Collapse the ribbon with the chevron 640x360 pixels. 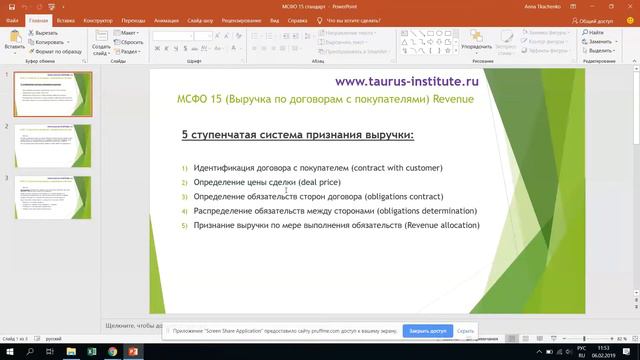(x=634, y=61)
